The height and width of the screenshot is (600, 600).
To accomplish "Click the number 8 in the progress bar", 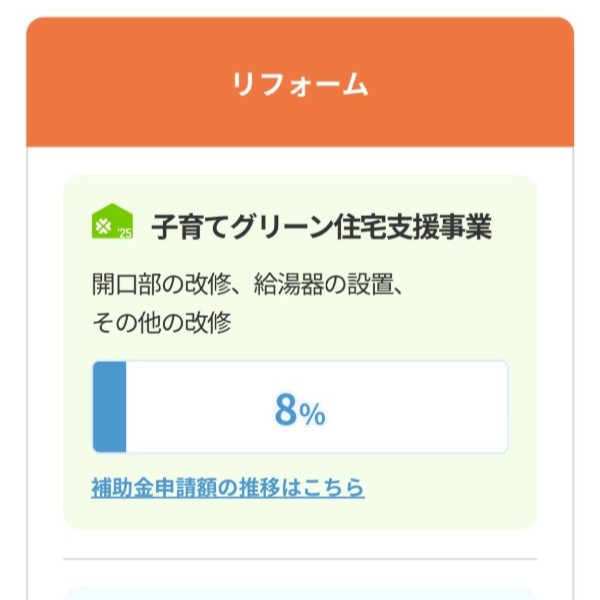I will (285, 409).
